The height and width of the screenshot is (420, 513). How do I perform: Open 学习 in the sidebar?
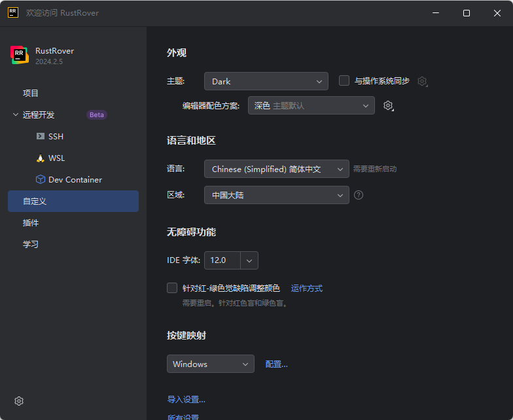[73, 245]
